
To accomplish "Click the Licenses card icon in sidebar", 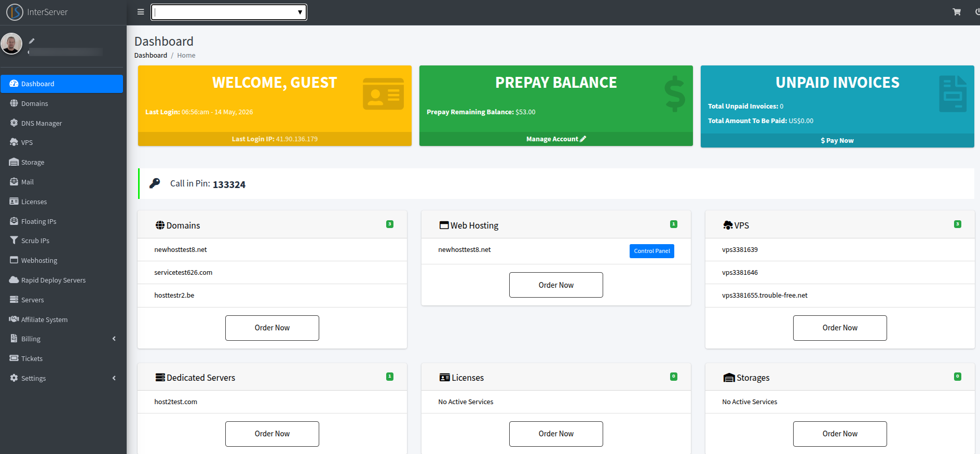I will tap(14, 202).
